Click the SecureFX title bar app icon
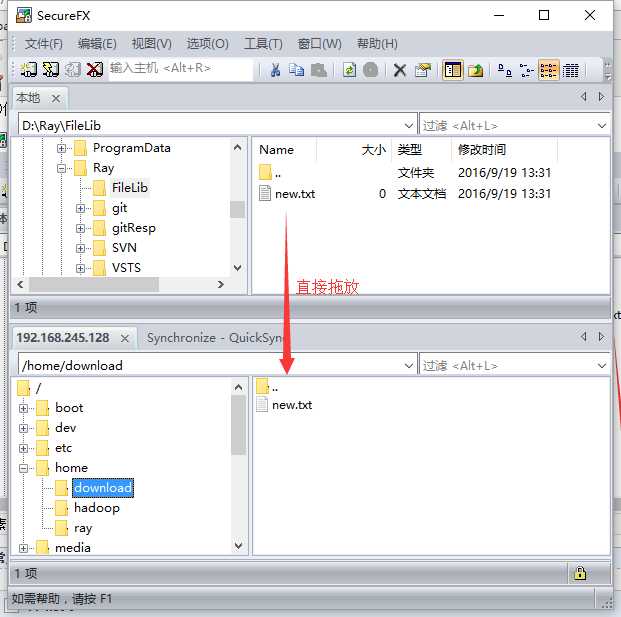621x617 pixels. click(24, 15)
